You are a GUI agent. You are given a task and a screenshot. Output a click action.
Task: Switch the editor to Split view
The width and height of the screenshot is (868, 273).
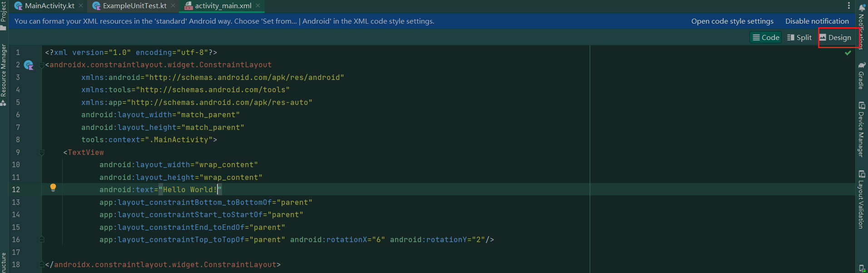pos(799,38)
